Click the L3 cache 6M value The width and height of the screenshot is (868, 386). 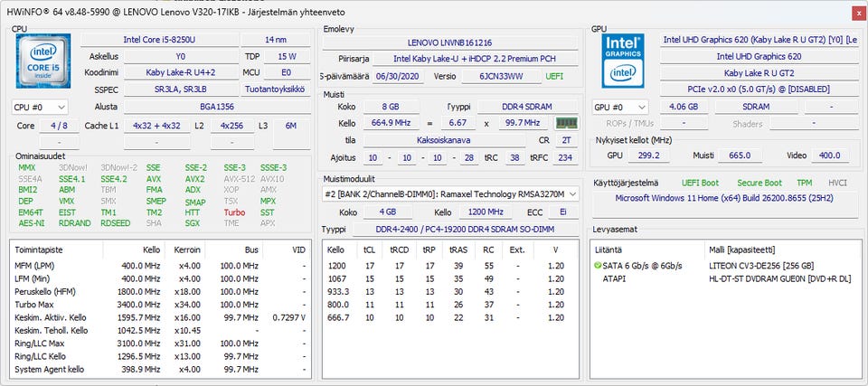[x=291, y=127]
